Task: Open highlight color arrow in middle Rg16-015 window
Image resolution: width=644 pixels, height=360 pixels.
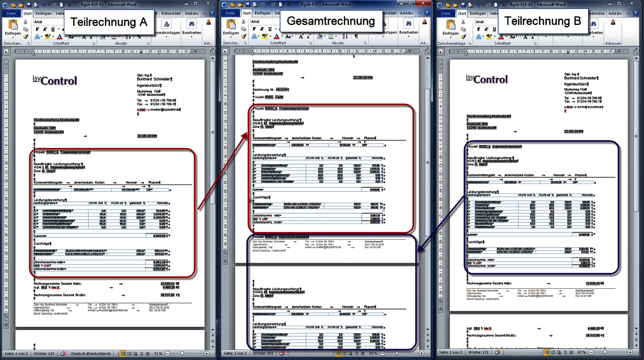Action: pyautogui.click(x=270, y=36)
